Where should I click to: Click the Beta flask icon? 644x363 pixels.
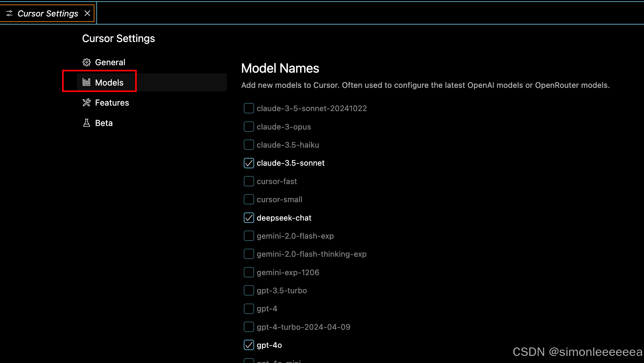[86, 123]
